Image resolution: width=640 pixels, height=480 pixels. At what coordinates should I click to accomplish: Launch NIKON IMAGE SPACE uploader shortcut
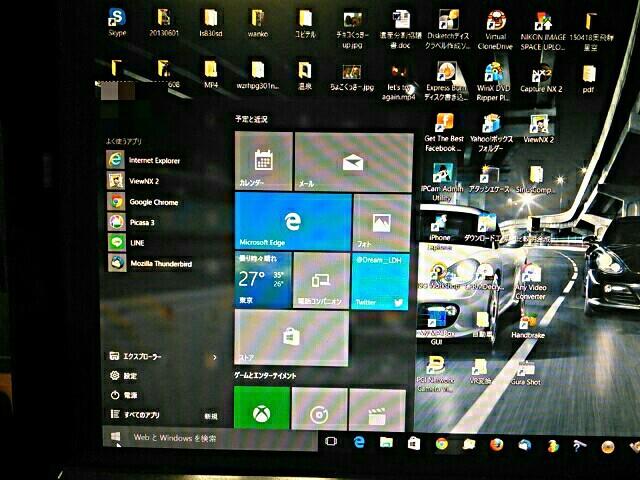click(543, 31)
